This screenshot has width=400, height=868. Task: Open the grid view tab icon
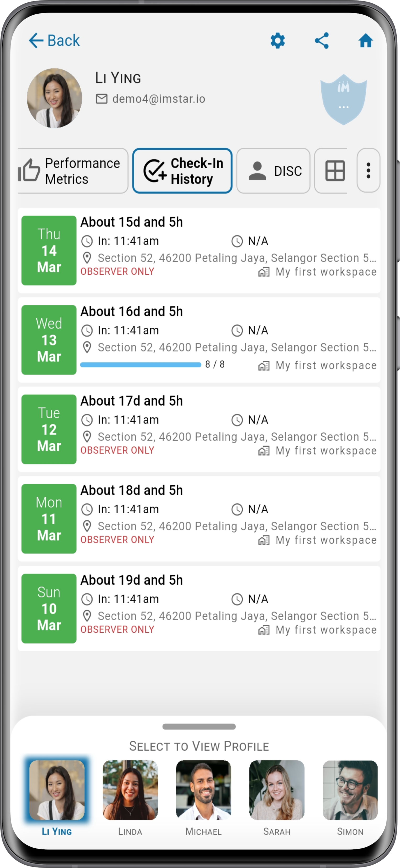335,171
